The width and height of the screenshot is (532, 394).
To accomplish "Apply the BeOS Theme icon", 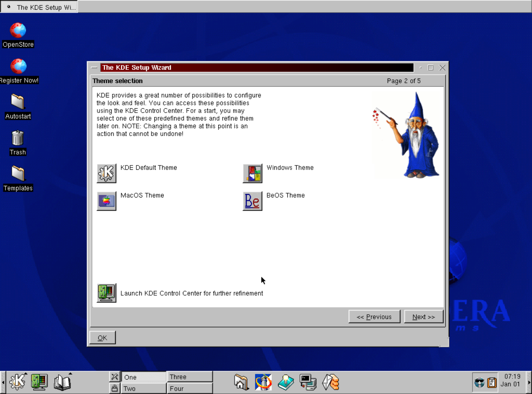I will (x=253, y=201).
